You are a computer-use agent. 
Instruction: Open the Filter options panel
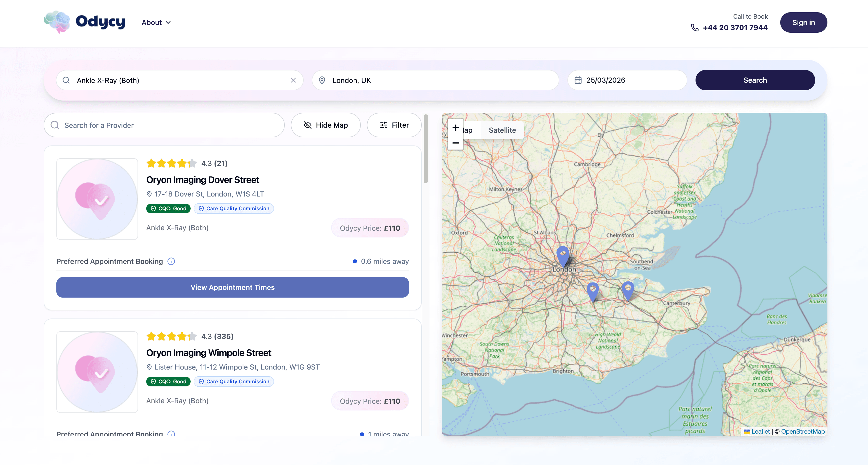tap(394, 125)
